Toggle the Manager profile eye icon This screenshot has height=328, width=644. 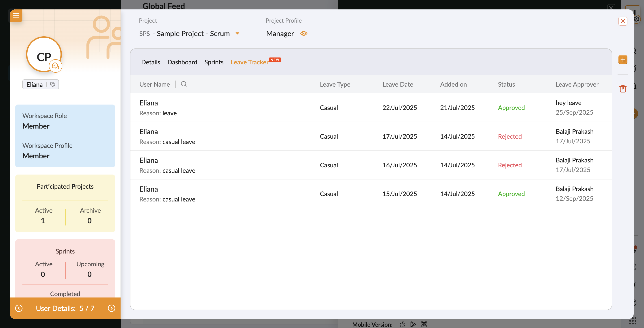tap(303, 34)
